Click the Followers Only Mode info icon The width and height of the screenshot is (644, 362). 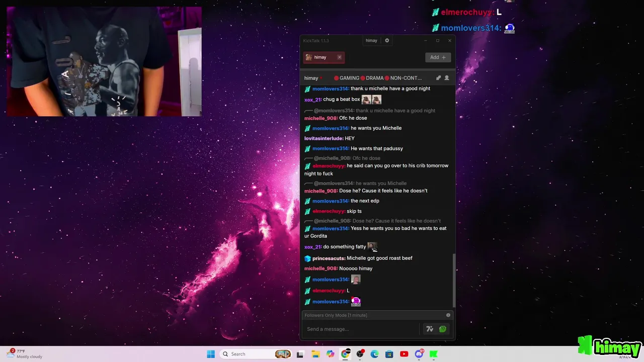pos(448,315)
